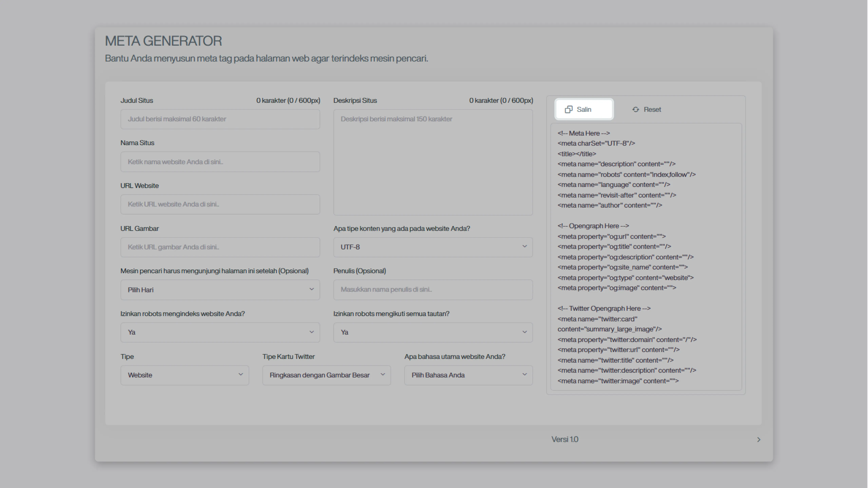The image size is (868, 488).
Task: Click the generated meta code output box
Action: (646, 257)
